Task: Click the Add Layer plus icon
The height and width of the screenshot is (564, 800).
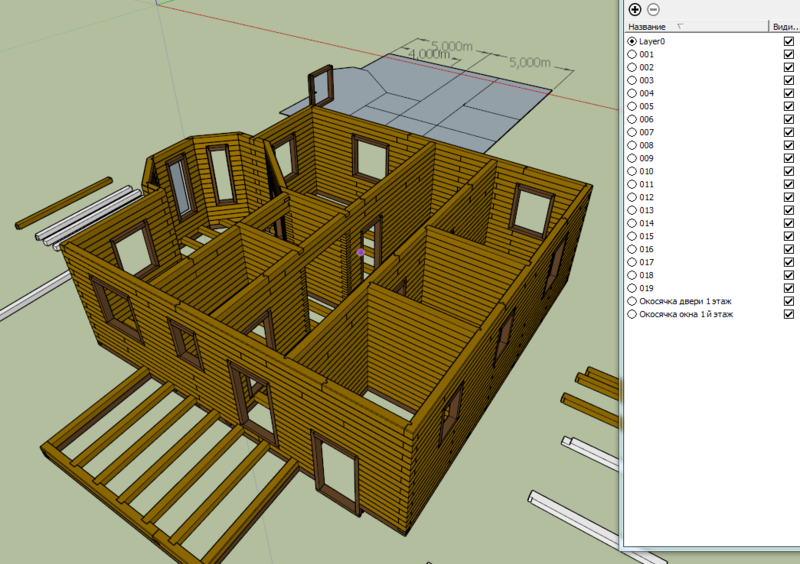Action: point(634,9)
